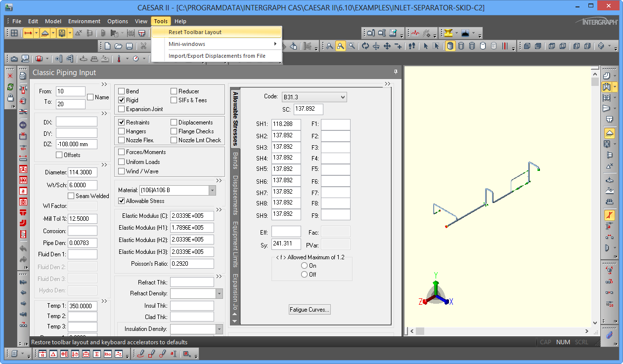Expand the Mini-windows submenu arrow
Image resolution: width=623 pixels, height=364 pixels.
[275, 44]
